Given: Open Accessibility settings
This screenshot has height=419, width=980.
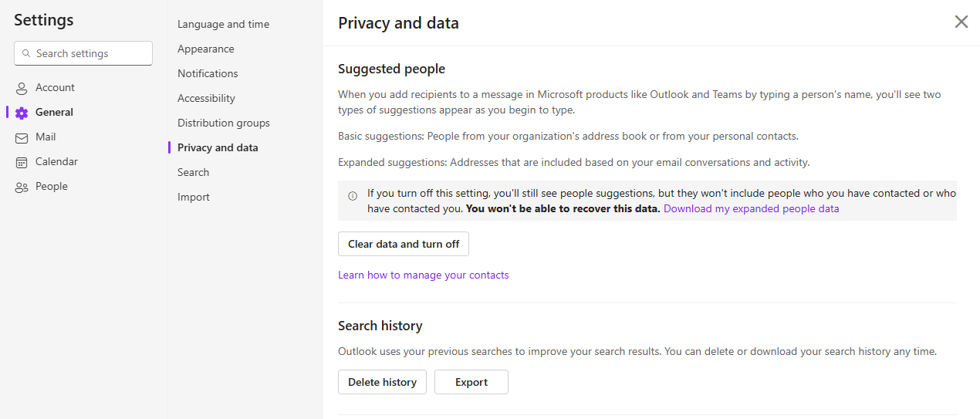Looking at the screenshot, I should (206, 98).
